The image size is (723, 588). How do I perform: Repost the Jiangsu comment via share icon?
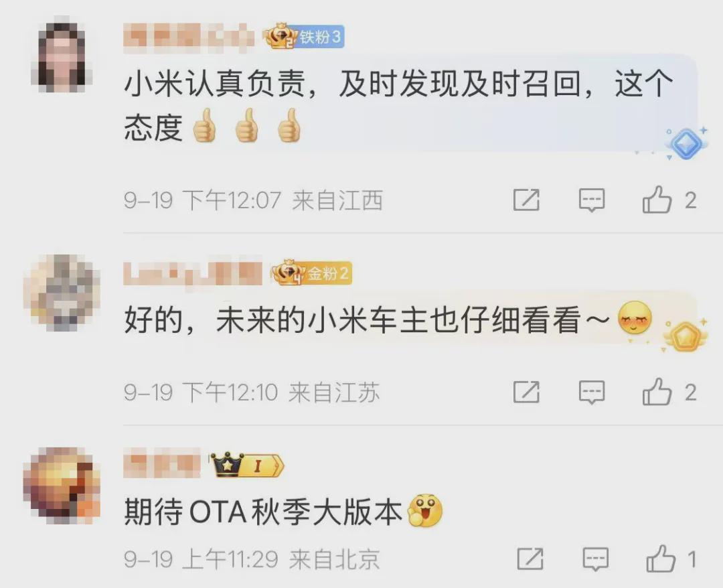pyautogui.click(x=527, y=392)
